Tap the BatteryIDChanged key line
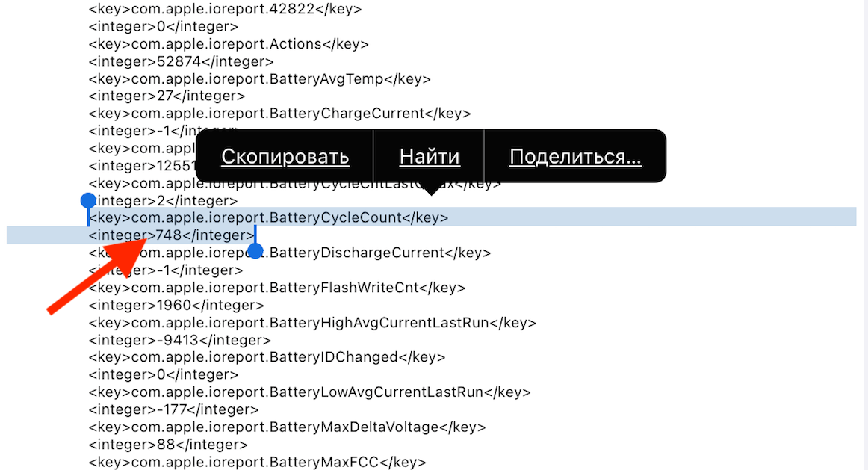 point(264,357)
